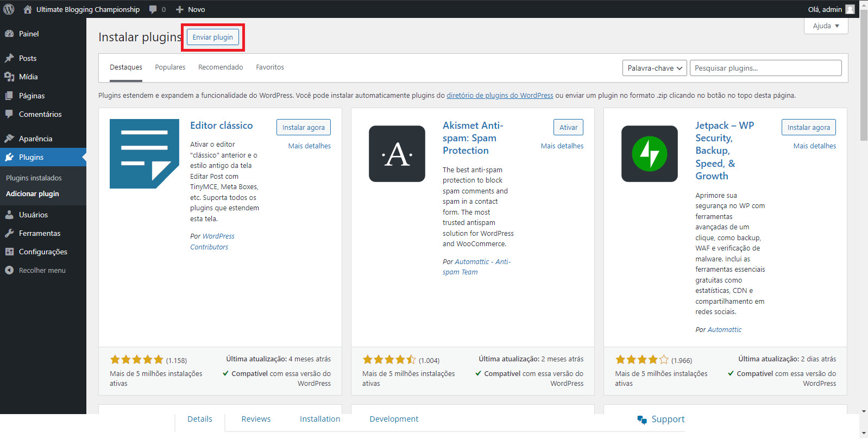The height and width of the screenshot is (438, 868).
Task: Click the Editor clássico star rating
Action: coord(136,359)
